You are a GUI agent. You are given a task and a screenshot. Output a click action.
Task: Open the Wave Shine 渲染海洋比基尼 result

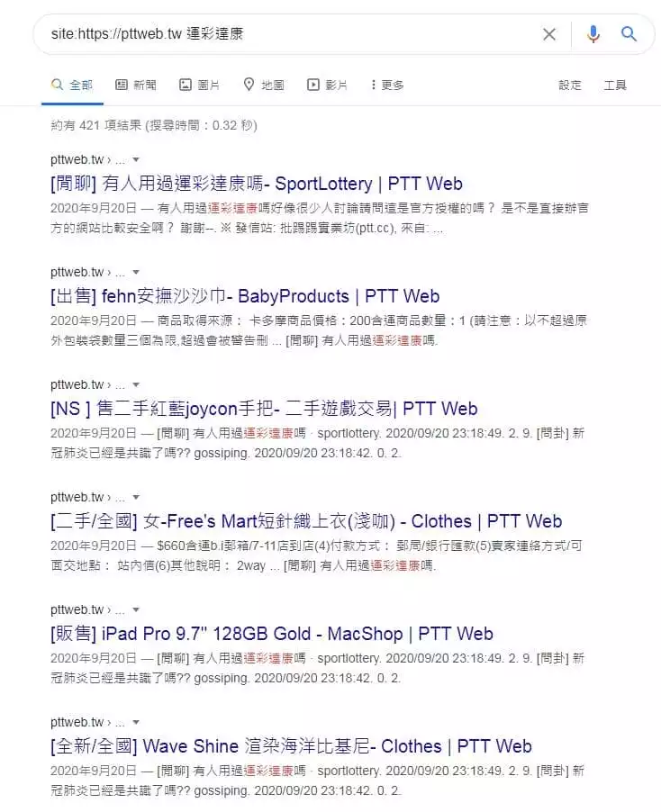coord(291,746)
